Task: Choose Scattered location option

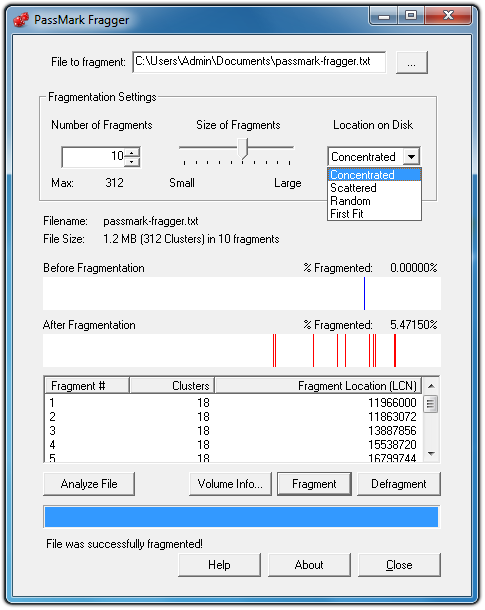Action: (374, 188)
